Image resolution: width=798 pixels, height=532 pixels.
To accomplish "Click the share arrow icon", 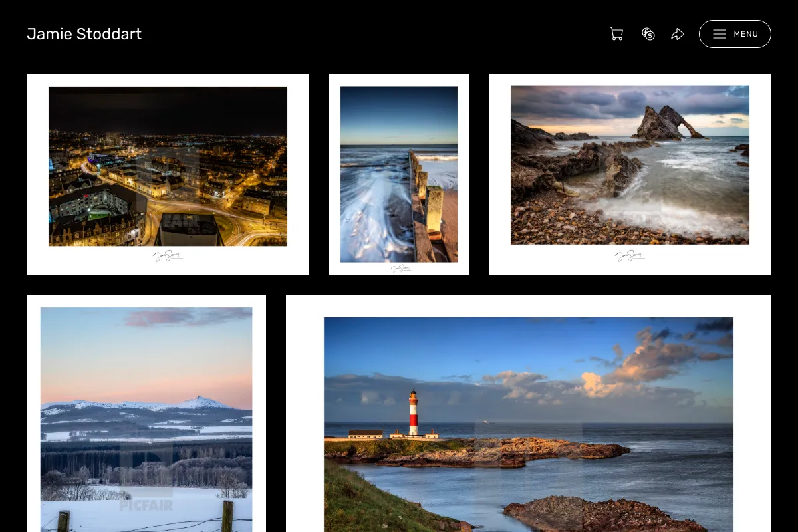I will 678,34.
